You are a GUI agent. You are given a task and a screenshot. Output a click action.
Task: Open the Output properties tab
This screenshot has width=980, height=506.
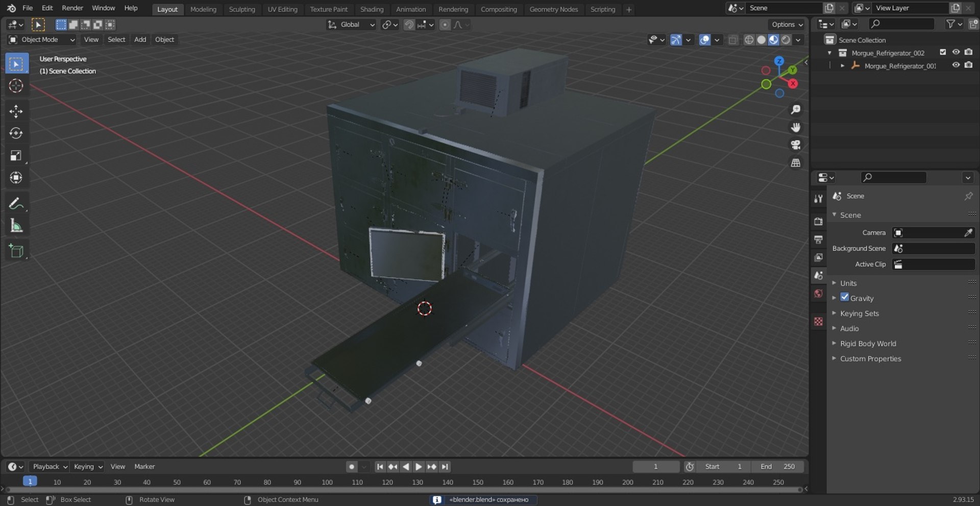819,239
